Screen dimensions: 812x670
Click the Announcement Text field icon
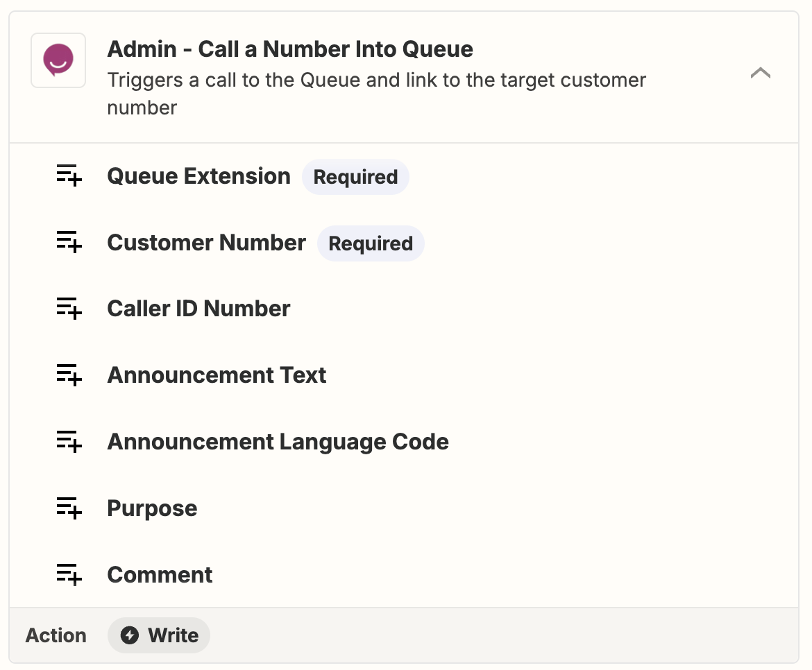pyautogui.click(x=69, y=375)
